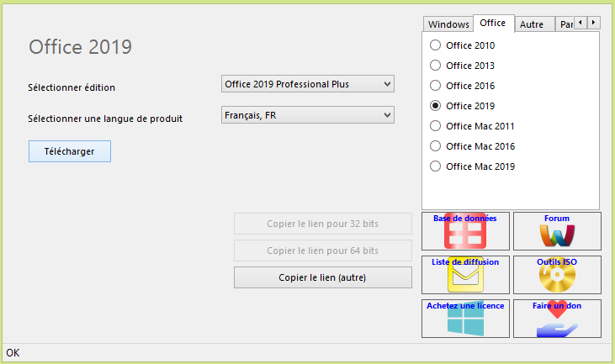Click the Faire un don heart icon

tap(557, 319)
